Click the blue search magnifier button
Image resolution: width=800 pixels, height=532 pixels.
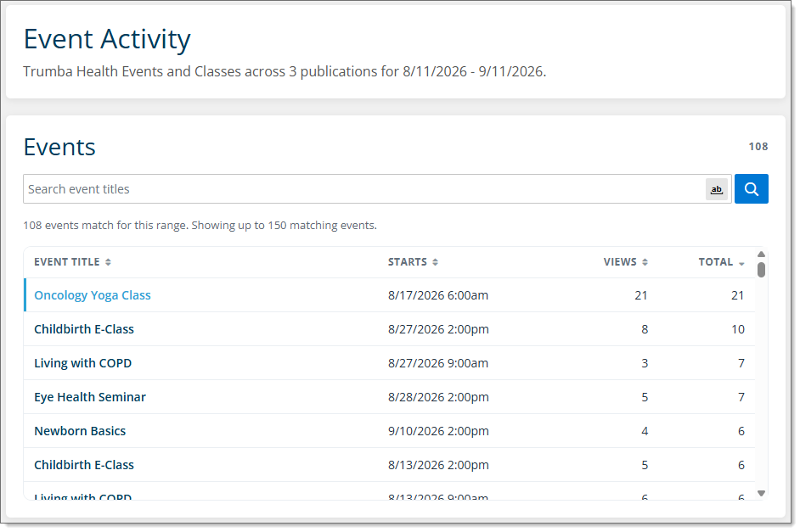click(751, 189)
